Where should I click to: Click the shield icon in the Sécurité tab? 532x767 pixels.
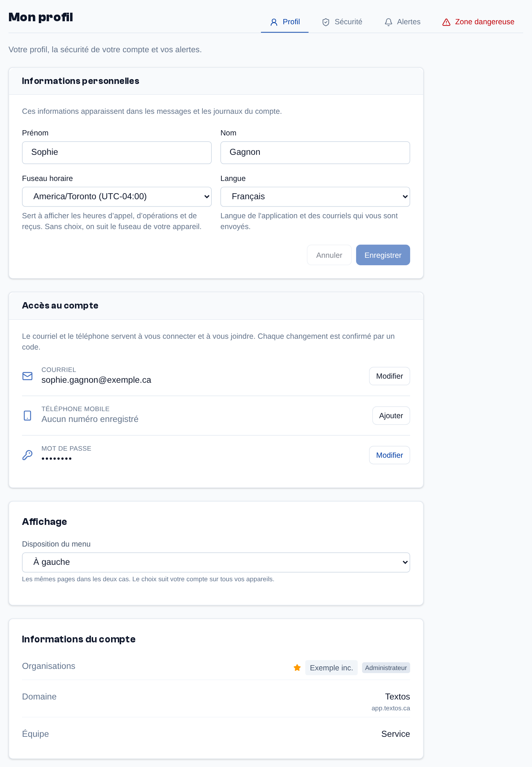point(326,22)
